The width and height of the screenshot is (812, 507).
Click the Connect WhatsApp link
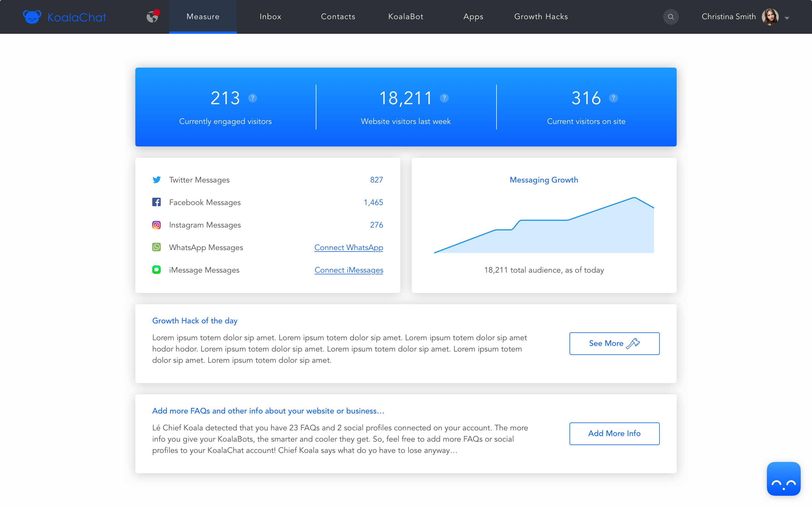point(348,248)
